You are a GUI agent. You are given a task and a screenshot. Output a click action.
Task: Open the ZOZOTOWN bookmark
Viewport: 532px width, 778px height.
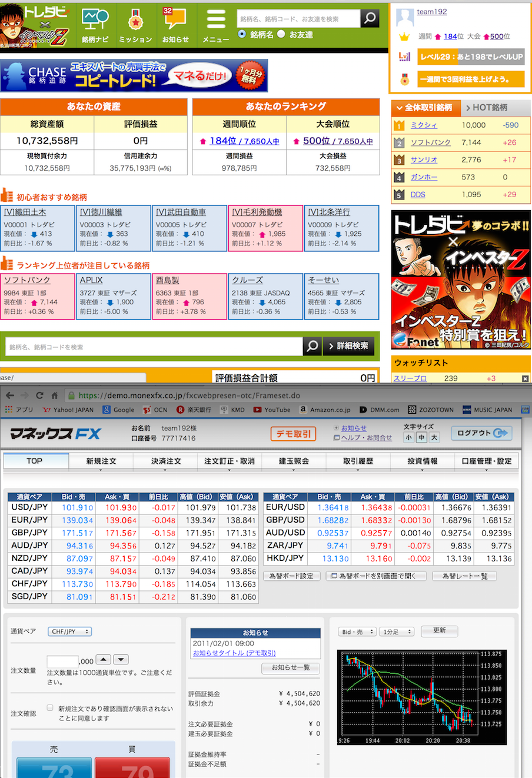pyautogui.click(x=431, y=410)
